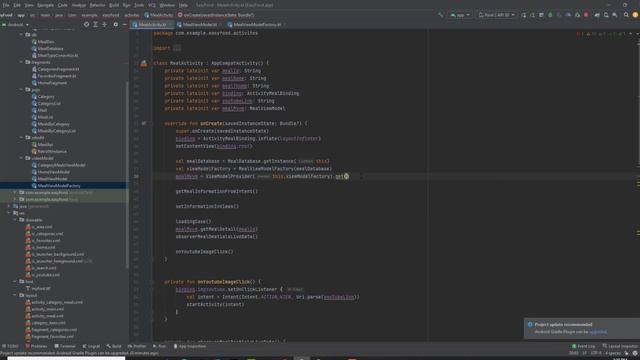Expand the collapsed import block
640x360 pixels.
coord(177,48)
